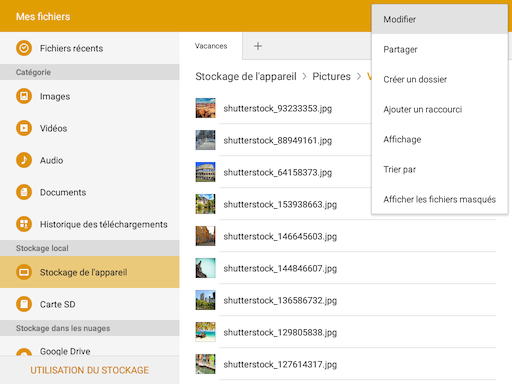Open Historique des téléchargements label
This screenshot has height=384, width=512.
pos(104,224)
